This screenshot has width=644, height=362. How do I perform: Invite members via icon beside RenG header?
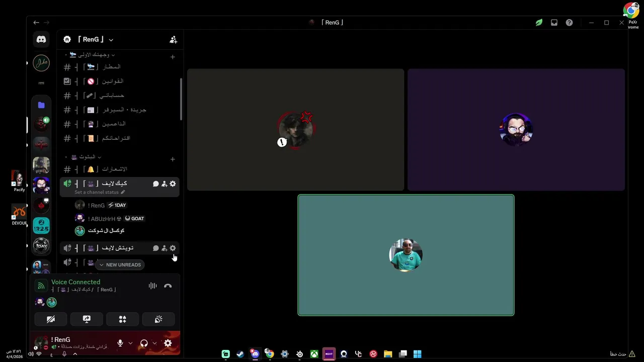173,39
